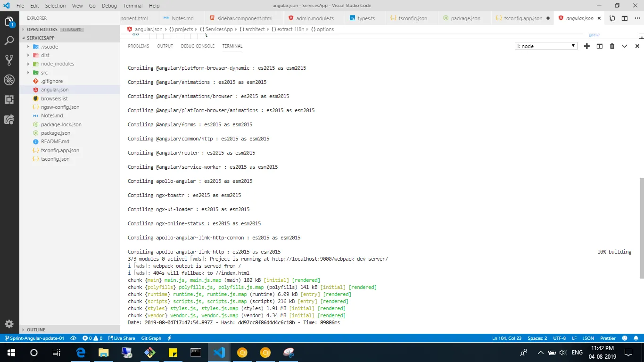This screenshot has width=644, height=362.
Task: Collapse the SERVICESAPP section
Action: pyautogui.click(x=70, y=38)
